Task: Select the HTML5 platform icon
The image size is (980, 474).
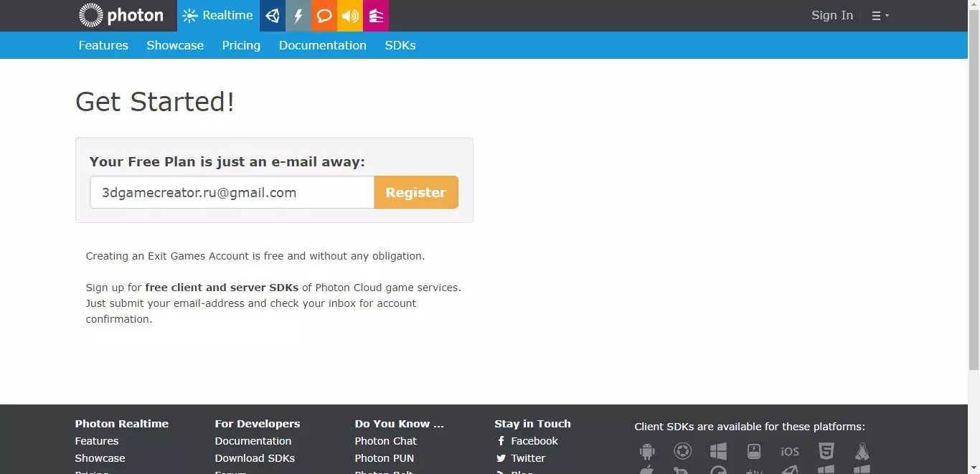Action: [826, 451]
